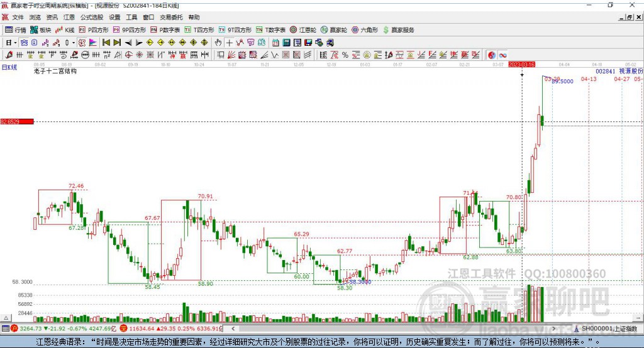Screen dimensions: 644x348
Task: Open the P四方形 tool
Action: (93, 30)
